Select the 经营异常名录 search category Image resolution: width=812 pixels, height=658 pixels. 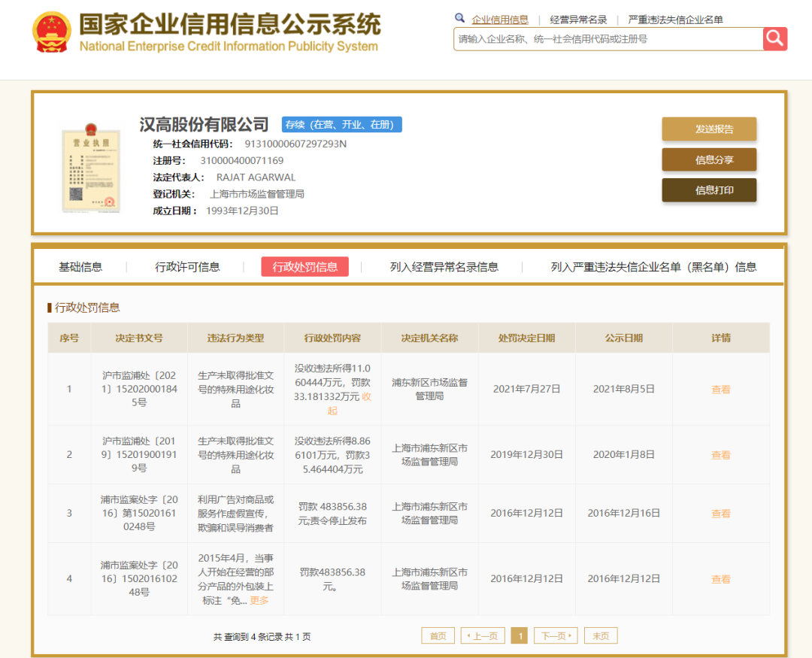(578, 20)
